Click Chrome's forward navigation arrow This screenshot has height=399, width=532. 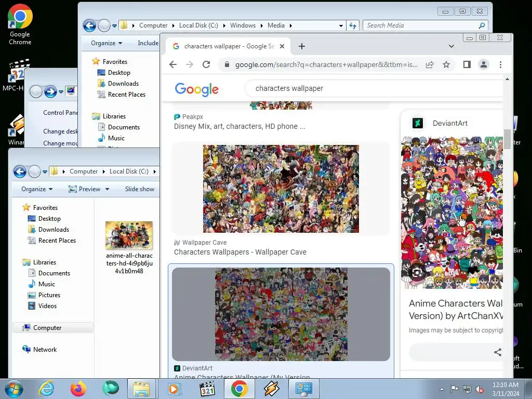(x=189, y=64)
